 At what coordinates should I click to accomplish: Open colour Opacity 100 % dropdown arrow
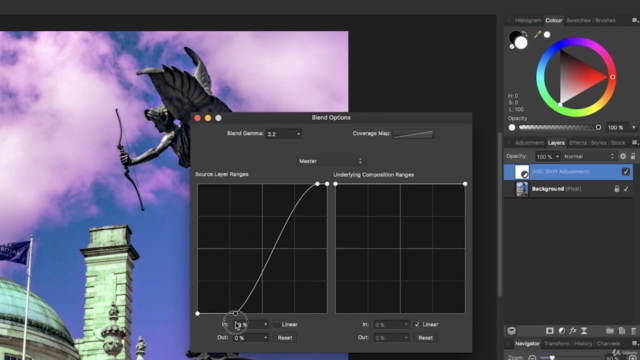(x=633, y=127)
